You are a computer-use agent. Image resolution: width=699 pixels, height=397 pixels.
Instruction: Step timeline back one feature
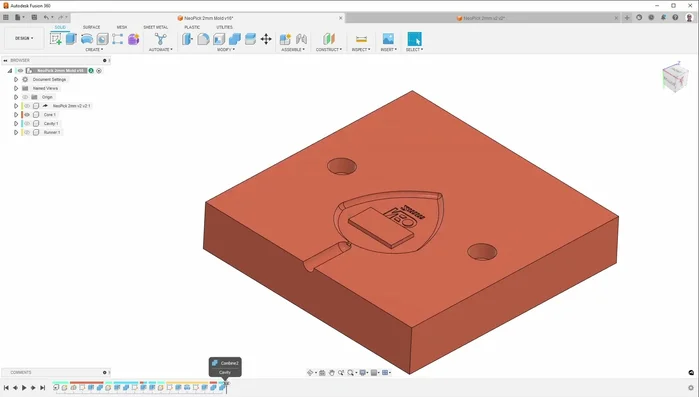click(15, 388)
